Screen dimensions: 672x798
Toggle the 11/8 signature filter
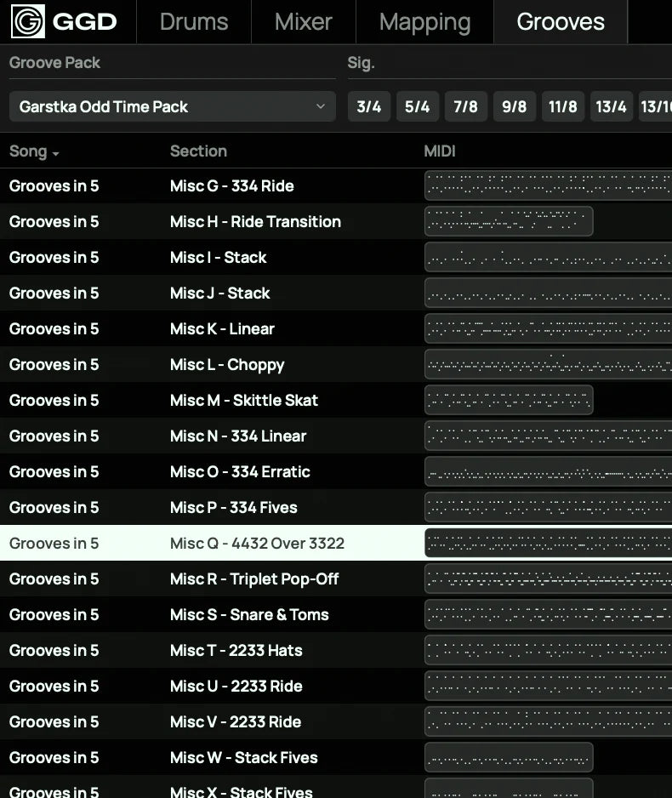(562, 106)
